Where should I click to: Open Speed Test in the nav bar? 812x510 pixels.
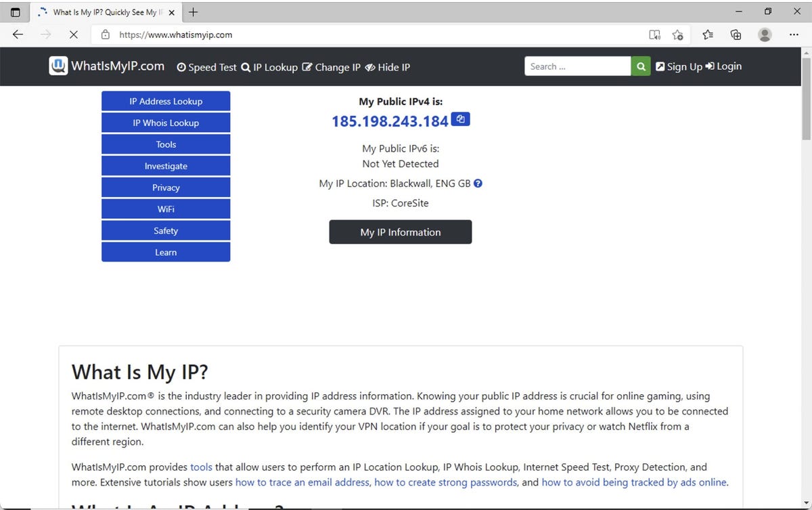(x=207, y=67)
